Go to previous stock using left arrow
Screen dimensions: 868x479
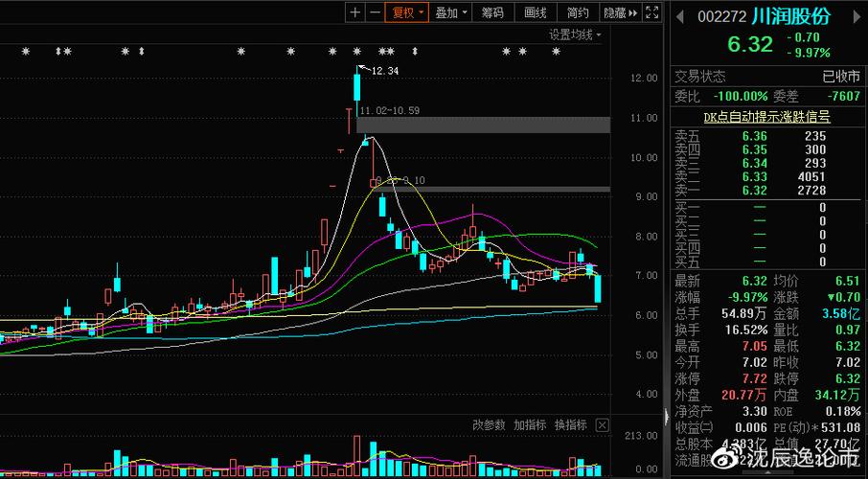click(680, 16)
